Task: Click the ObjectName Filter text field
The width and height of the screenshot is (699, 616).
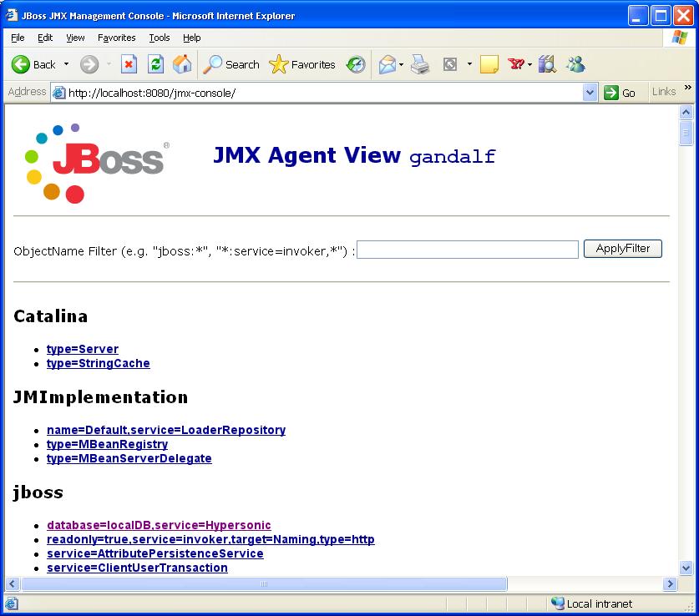Action: (467, 250)
